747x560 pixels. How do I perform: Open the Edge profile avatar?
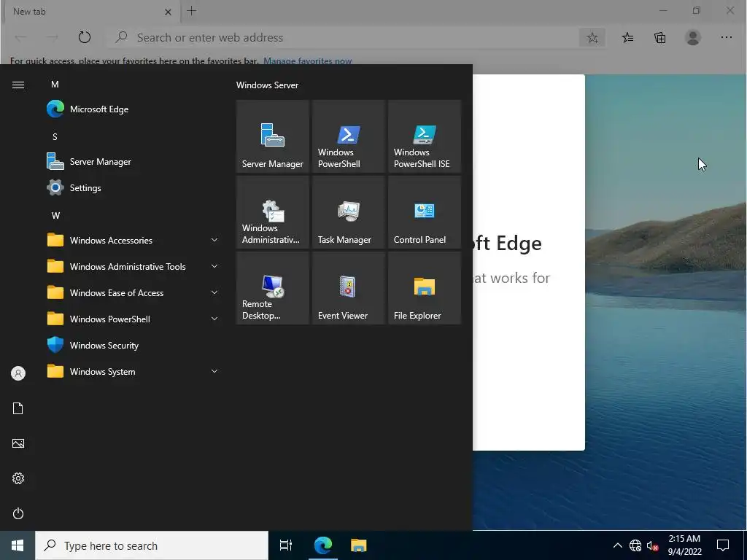pos(693,38)
